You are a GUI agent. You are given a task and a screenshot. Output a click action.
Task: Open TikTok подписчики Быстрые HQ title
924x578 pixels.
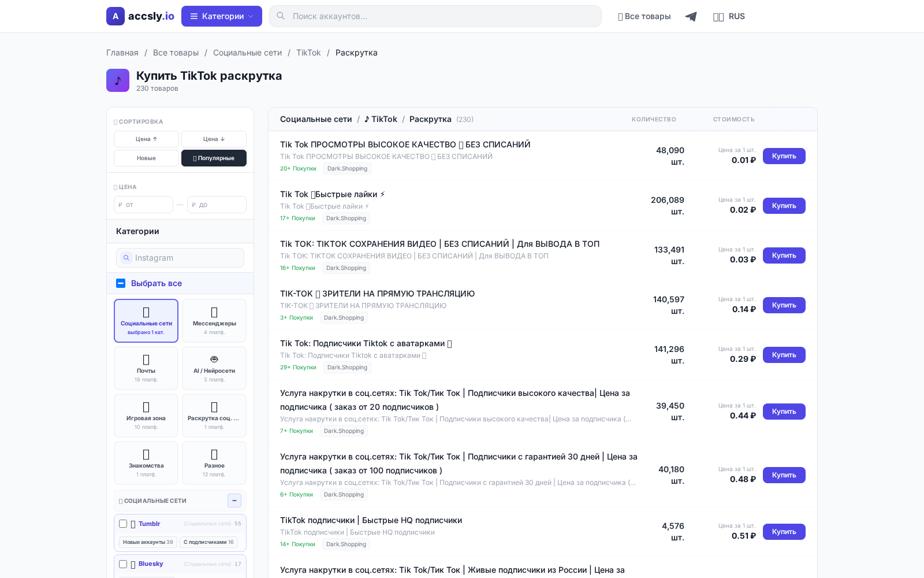pyautogui.click(x=371, y=520)
